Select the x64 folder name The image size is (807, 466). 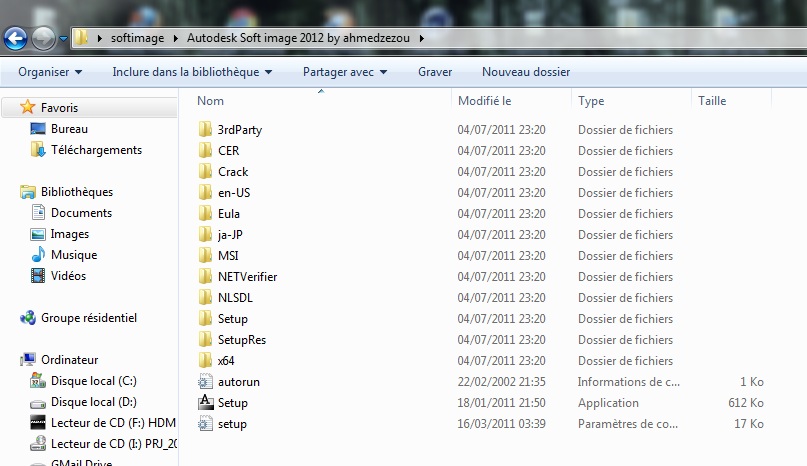(226, 361)
